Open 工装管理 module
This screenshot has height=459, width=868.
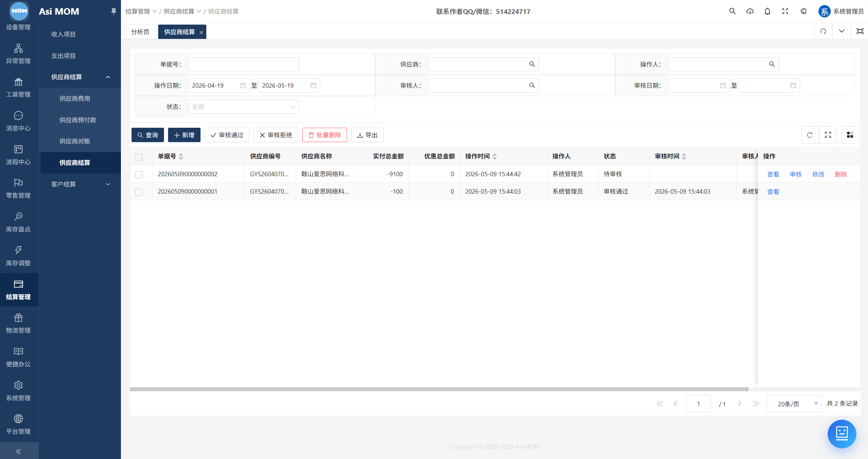tap(18, 87)
